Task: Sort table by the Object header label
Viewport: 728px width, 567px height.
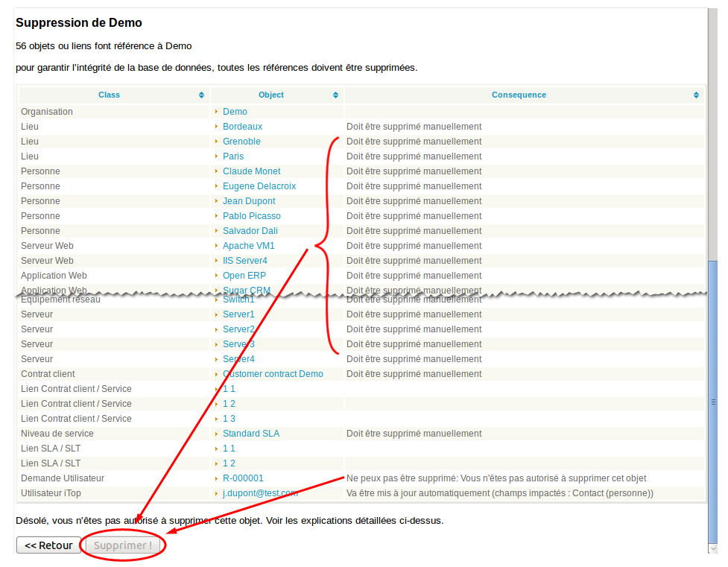Action: tap(270, 95)
